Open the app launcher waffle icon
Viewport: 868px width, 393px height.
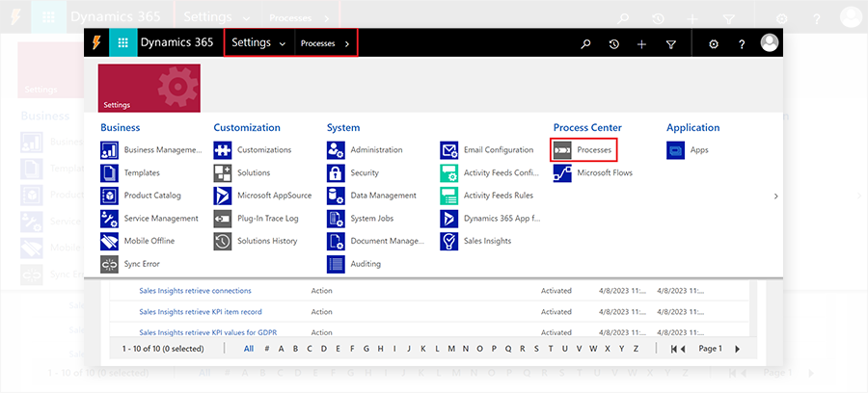coord(123,43)
